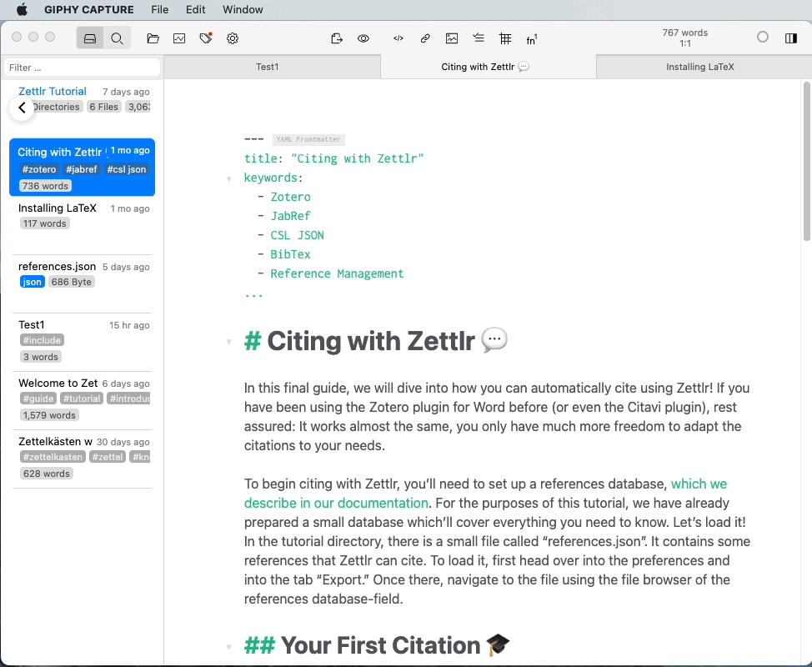Export the current document
The image size is (812, 667).
(336, 38)
